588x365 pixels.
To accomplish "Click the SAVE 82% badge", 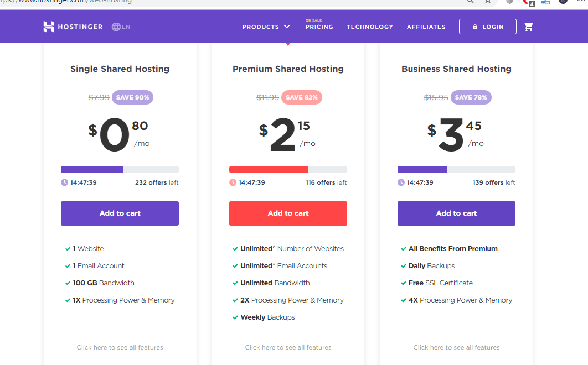I will pos(302,97).
